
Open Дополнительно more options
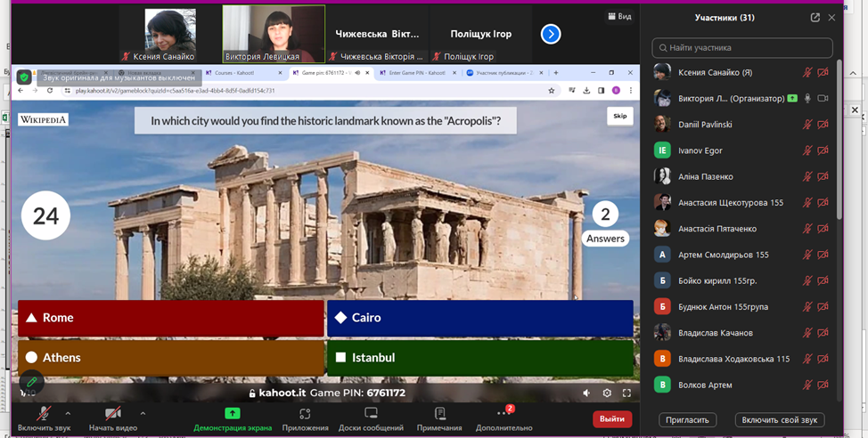pyautogui.click(x=504, y=414)
